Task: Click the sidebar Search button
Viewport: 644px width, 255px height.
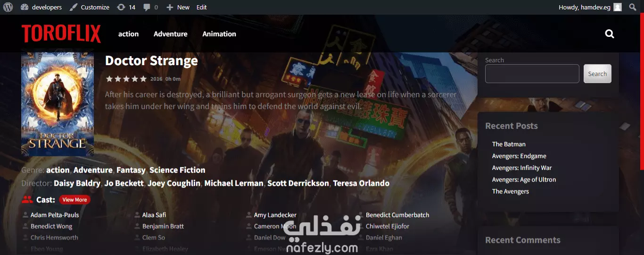Action: [597, 74]
